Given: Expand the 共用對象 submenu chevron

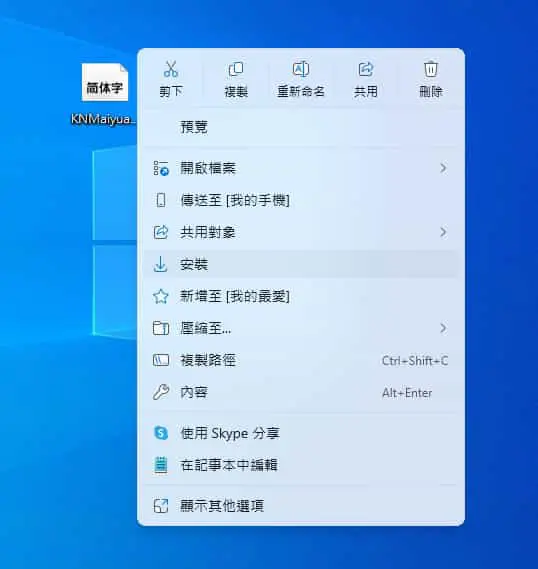Looking at the screenshot, I should 443,232.
